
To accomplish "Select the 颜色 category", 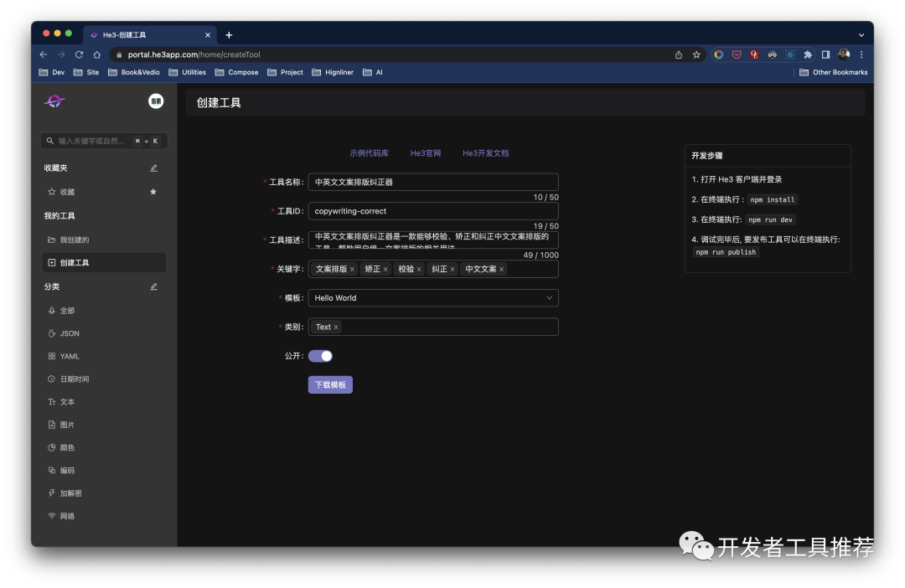I will tap(61, 448).
